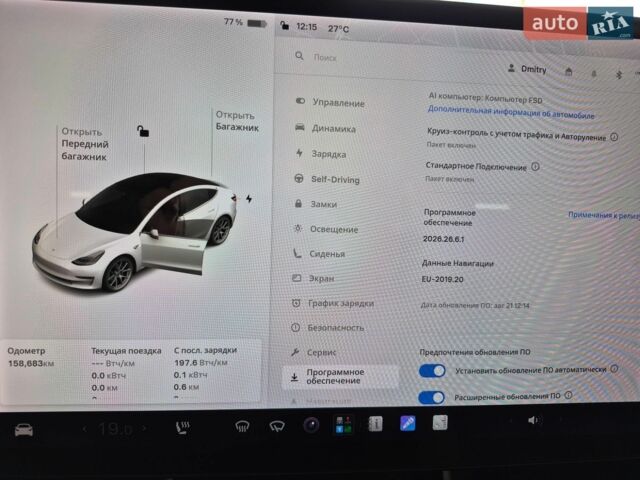This screenshot has height=480, width=640.
Task: Open the colorful app launcher icon
Action: click(343, 424)
